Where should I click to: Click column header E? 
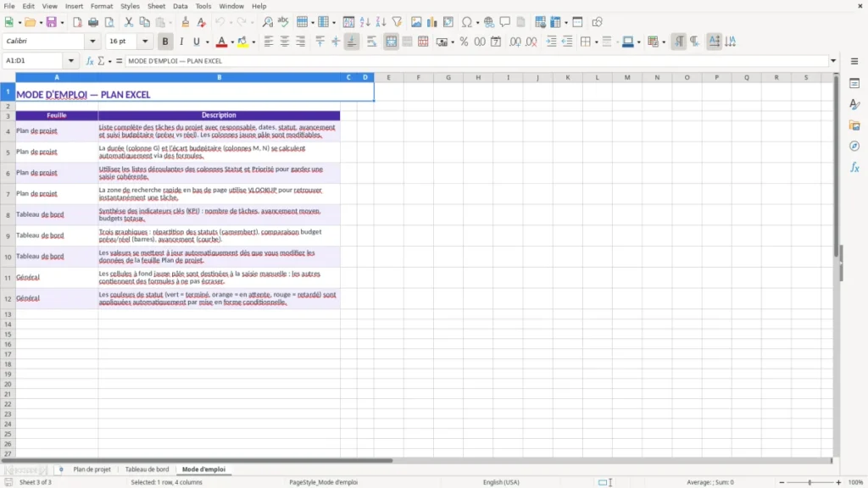click(x=388, y=77)
